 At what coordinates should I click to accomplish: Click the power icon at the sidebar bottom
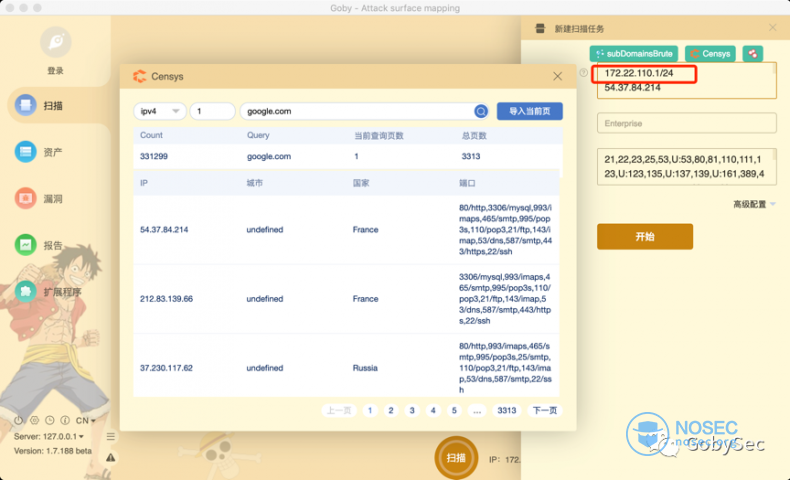coord(19,420)
